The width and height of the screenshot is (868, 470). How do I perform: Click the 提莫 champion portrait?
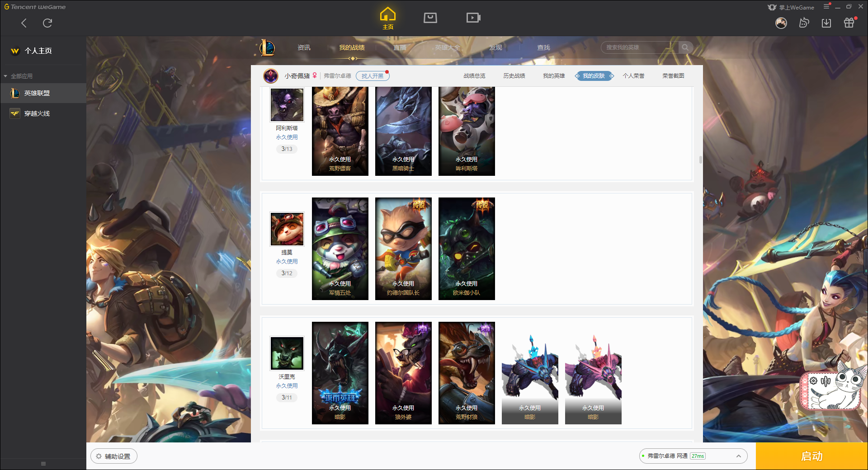pyautogui.click(x=287, y=229)
